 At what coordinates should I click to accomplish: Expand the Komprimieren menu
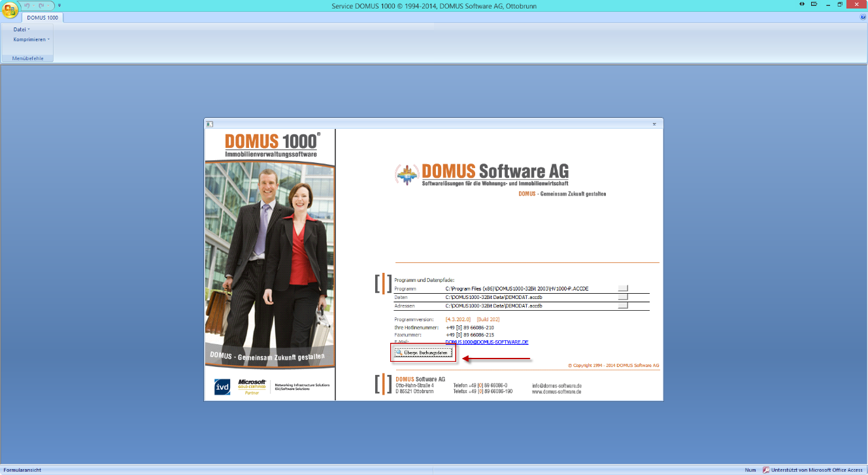point(31,39)
